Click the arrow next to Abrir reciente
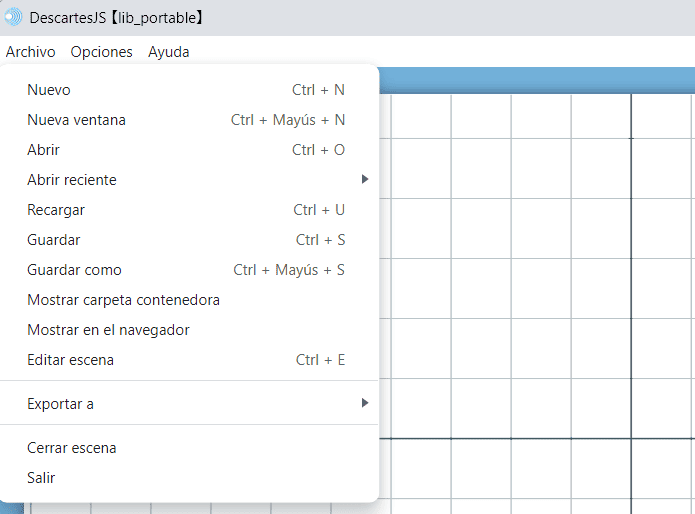Image resolution: width=695 pixels, height=514 pixels. point(365,180)
